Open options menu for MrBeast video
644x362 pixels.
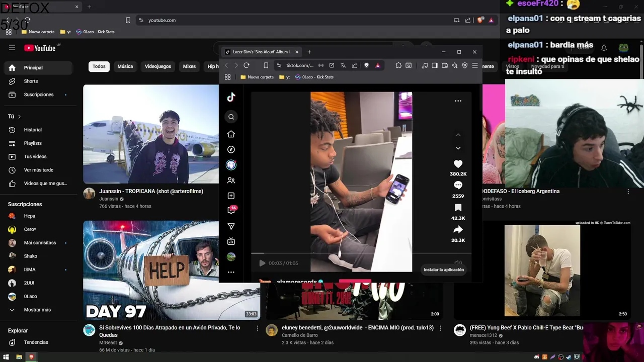(258, 328)
